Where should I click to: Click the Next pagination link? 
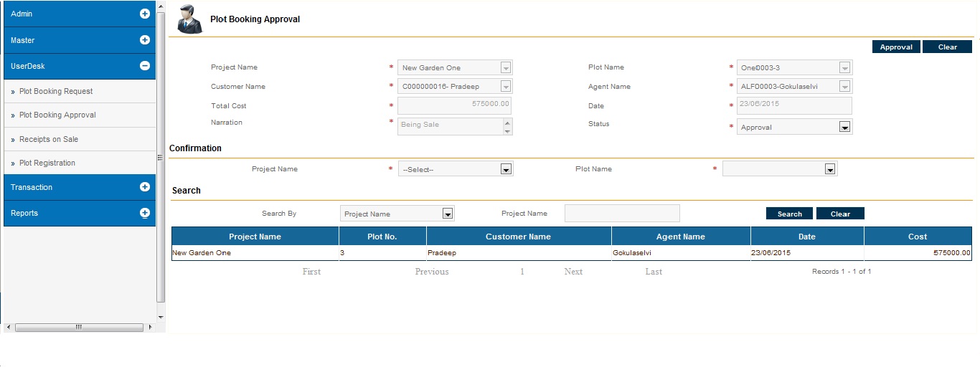pyautogui.click(x=573, y=272)
